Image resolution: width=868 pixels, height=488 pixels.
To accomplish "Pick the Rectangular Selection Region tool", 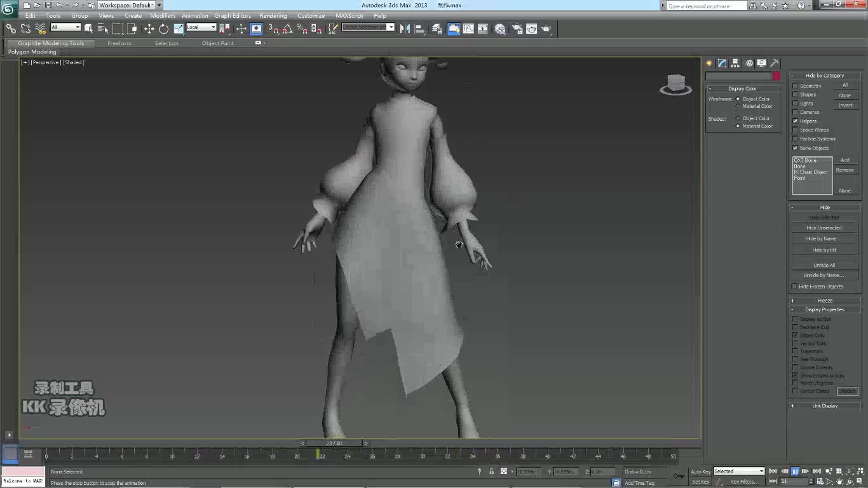I will [118, 29].
